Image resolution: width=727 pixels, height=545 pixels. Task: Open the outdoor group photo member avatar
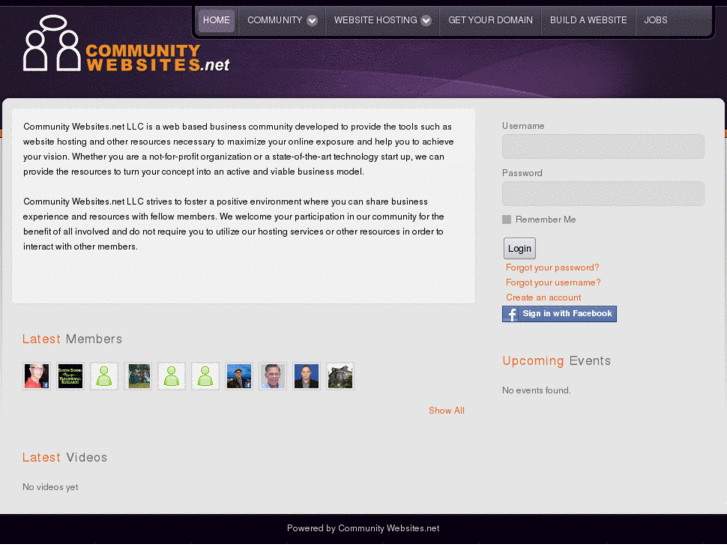click(x=138, y=376)
